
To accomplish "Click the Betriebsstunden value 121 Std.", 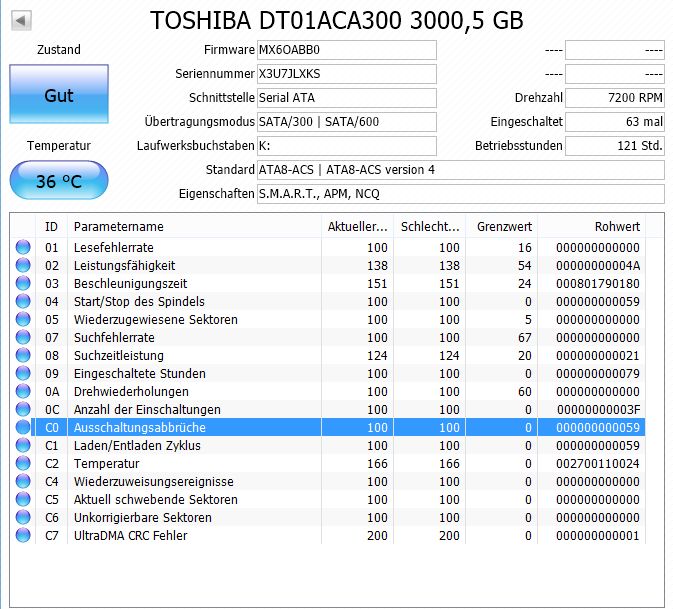I will coord(615,146).
